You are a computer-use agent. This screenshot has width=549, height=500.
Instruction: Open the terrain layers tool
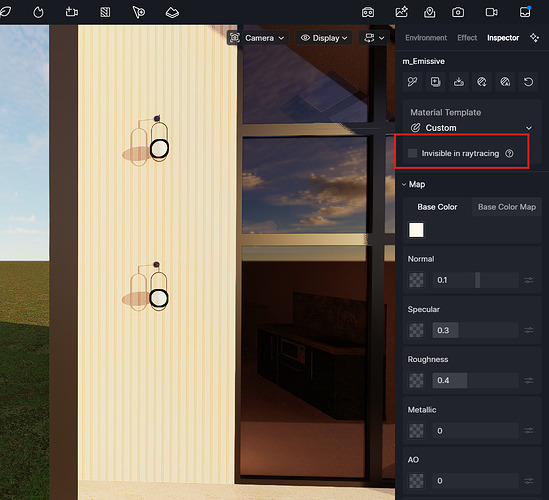[x=172, y=13]
